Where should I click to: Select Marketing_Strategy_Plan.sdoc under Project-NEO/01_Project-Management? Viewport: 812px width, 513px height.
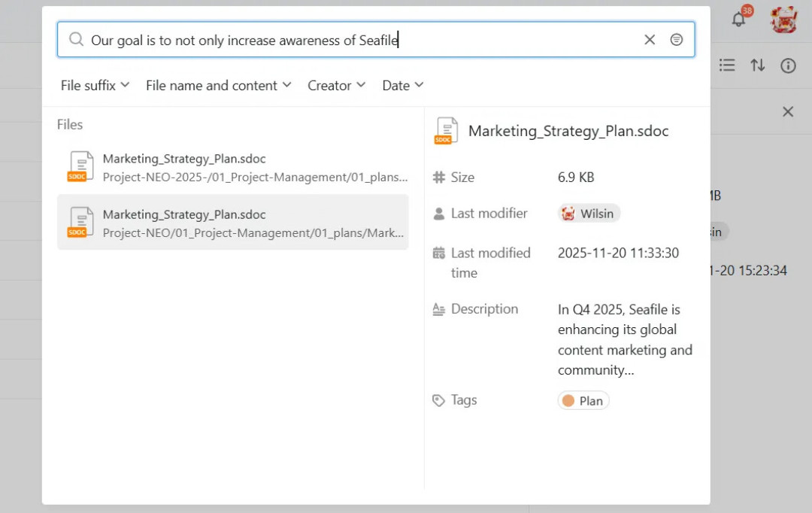(x=233, y=223)
